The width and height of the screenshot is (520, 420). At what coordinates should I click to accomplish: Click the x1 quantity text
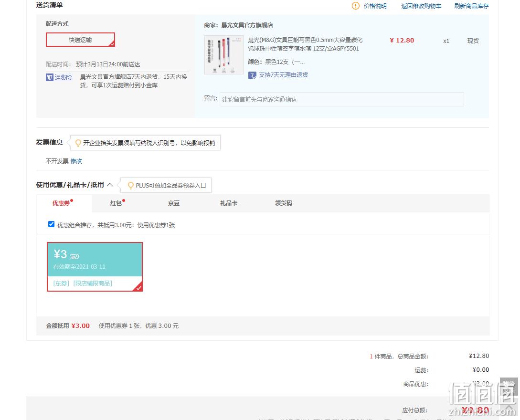tap(446, 41)
